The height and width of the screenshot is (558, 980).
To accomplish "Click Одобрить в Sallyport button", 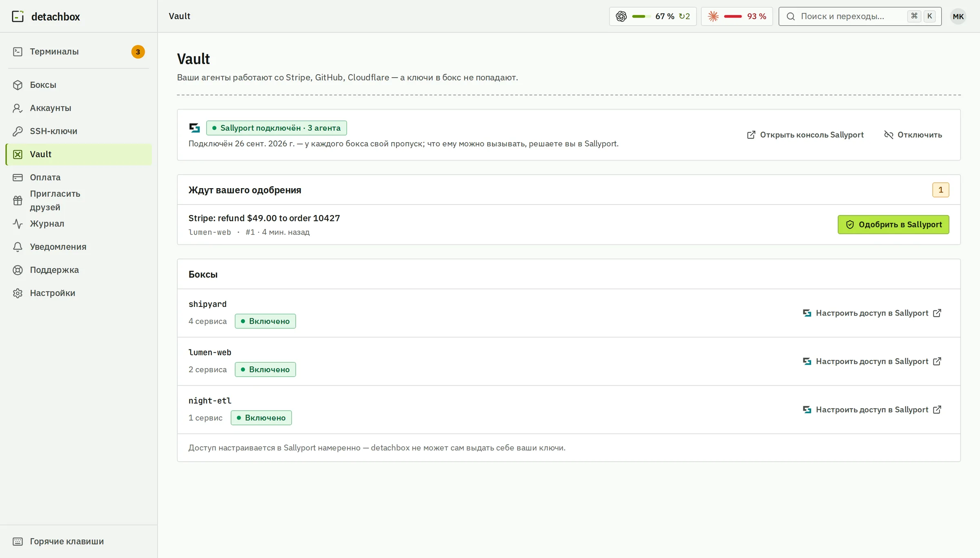I will pyautogui.click(x=893, y=225).
